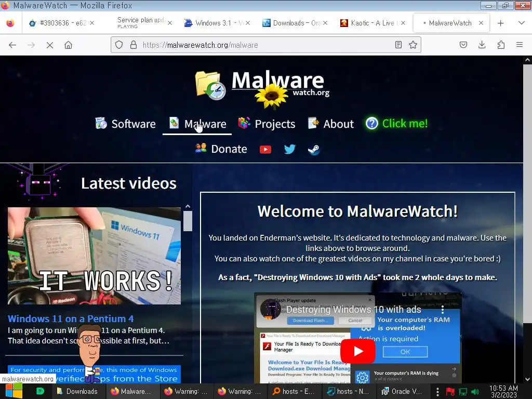Click the Malware watch.org title logo text
This screenshot has width=532, height=399.
280,83
